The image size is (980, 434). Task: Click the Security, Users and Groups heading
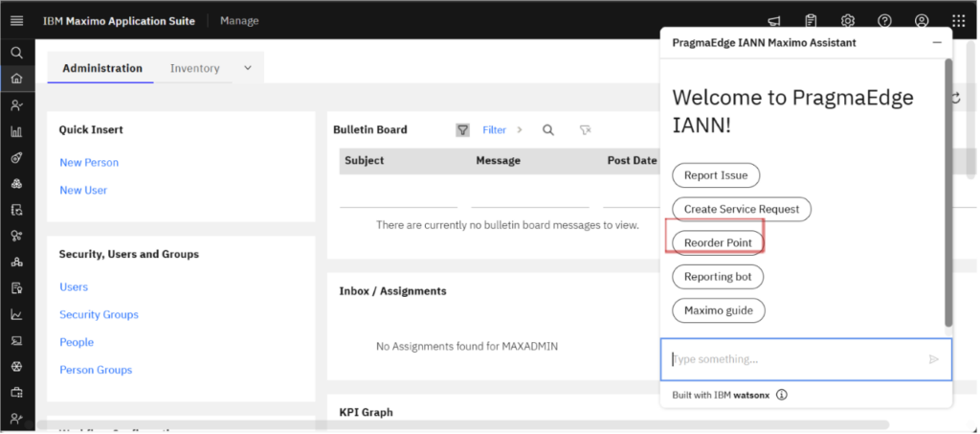(x=129, y=254)
